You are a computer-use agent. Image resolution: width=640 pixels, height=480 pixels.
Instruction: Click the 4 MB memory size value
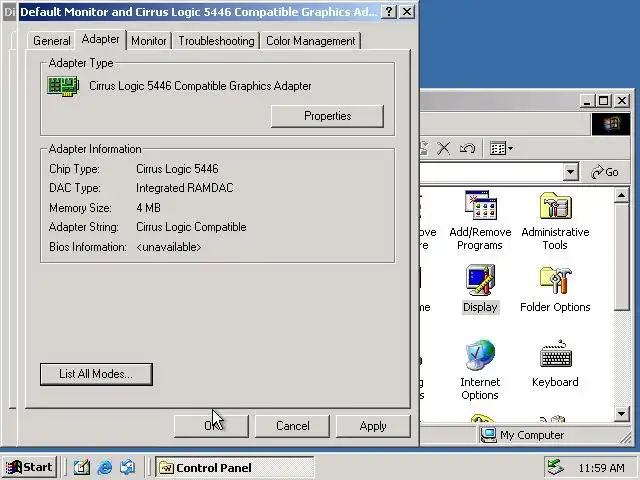click(148, 208)
